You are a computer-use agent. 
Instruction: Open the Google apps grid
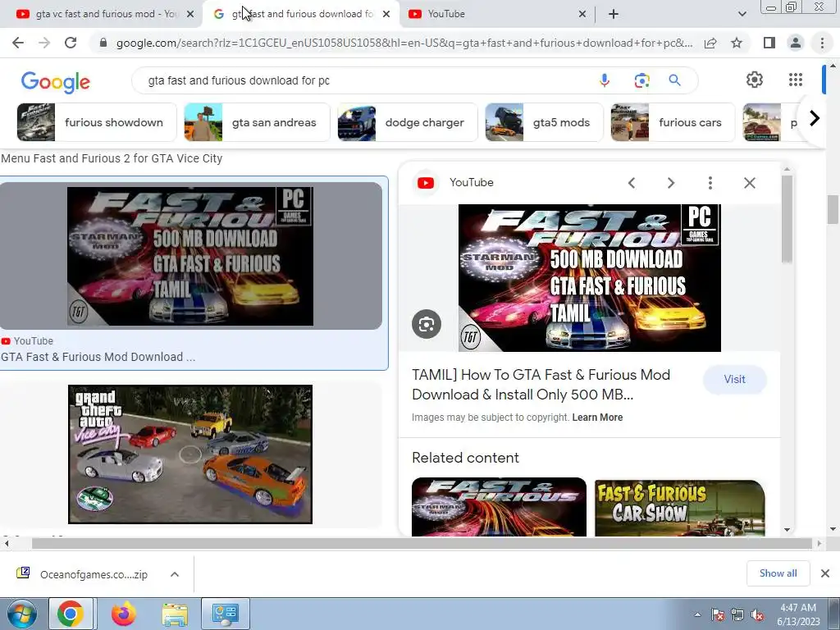[x=796, y=80]
